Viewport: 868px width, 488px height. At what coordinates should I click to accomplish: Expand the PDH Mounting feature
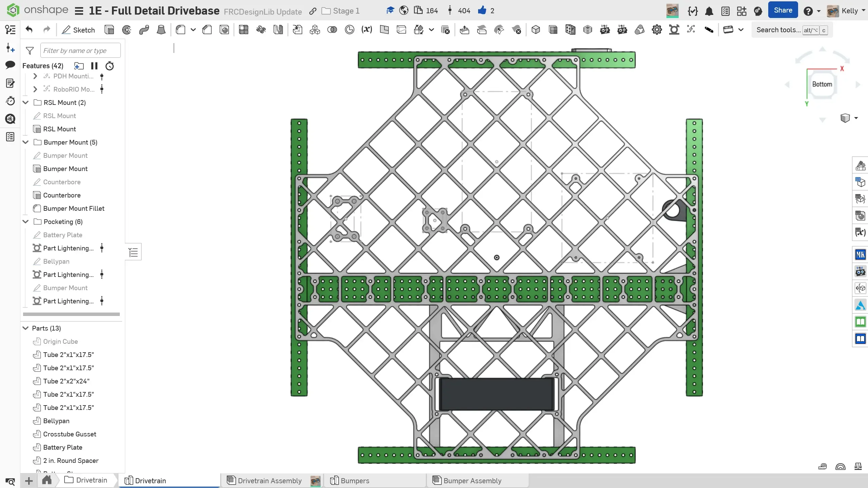tap(35, 76)
